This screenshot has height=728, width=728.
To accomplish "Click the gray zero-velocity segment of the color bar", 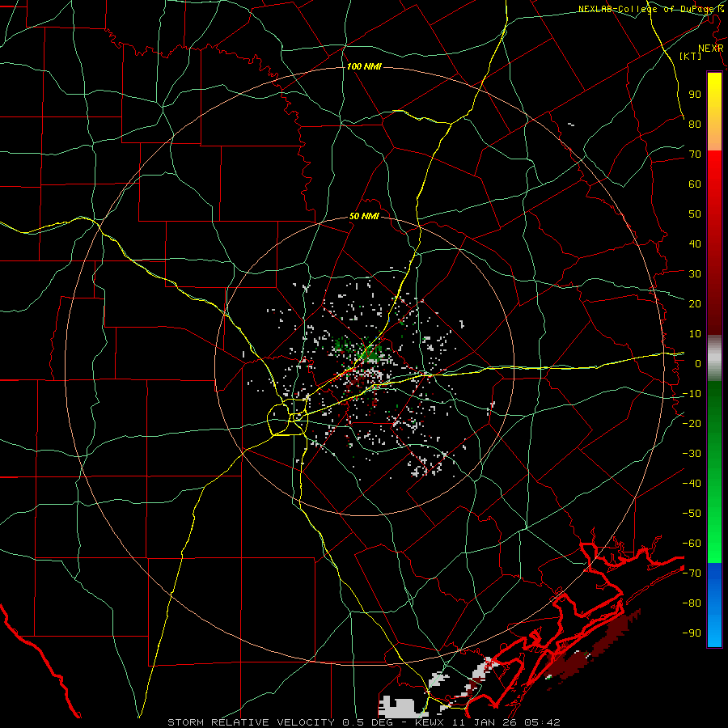I will coord(714,358).
